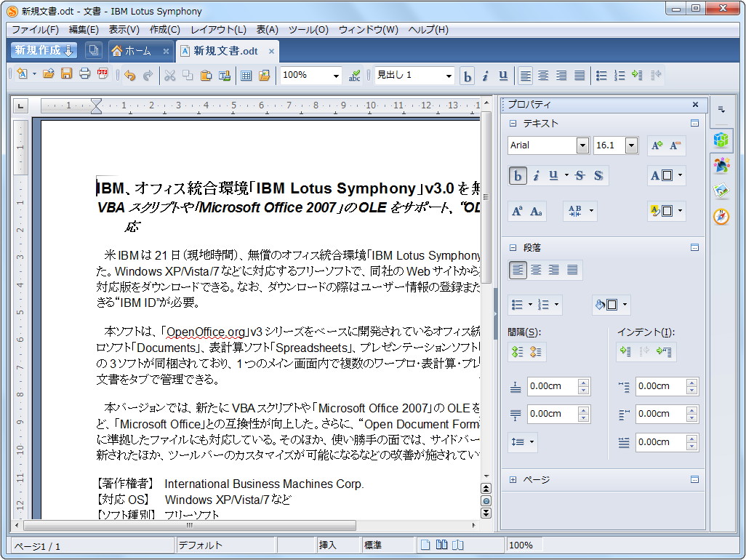
Task: Close the 新規文書.odt tab
Action: [271, 52]
